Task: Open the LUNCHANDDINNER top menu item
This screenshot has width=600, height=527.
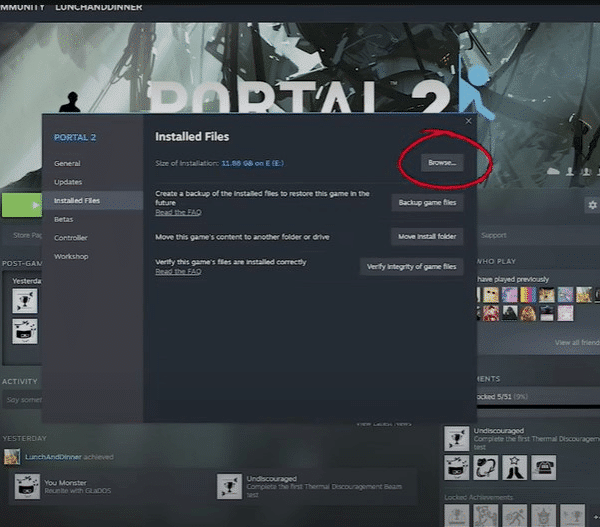Action: coord(99,7)
